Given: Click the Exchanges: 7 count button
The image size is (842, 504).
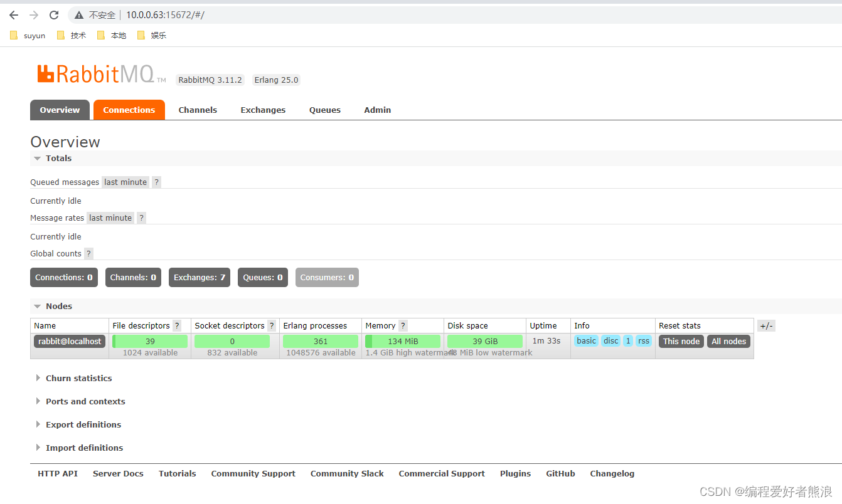Looking at the screenshot, I should 200,278.
